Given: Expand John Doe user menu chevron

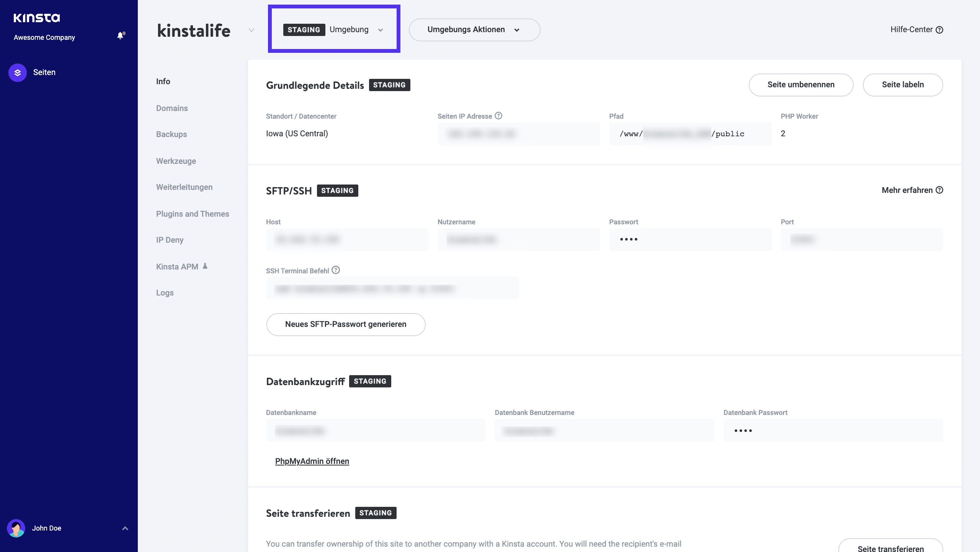Looking at the screenshot, I should 125,528.
